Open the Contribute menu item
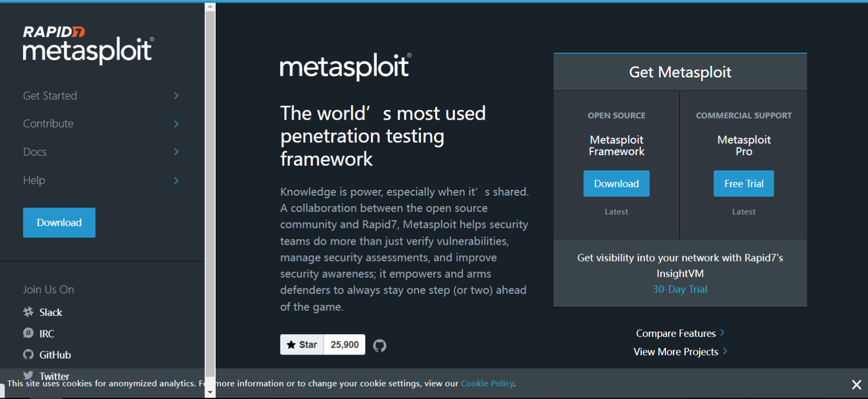Viewport: 868px width, 399px height. pyautogui.click(x=48, y=124)
